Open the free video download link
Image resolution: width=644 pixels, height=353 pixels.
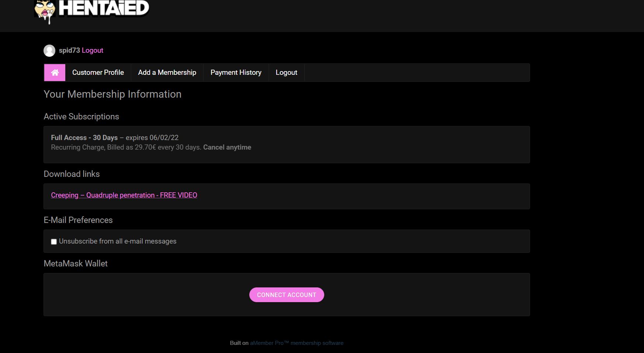pyautogui.click(x=124, y=195)
